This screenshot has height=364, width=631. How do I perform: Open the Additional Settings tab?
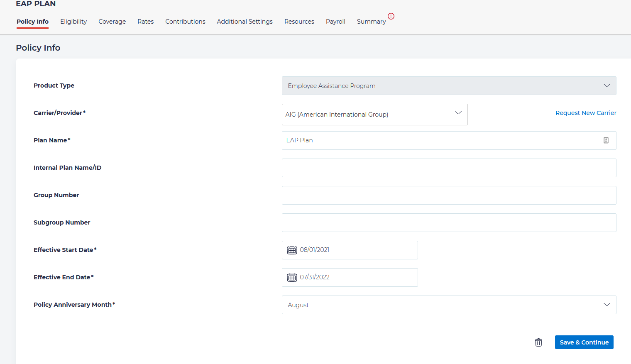245,21
